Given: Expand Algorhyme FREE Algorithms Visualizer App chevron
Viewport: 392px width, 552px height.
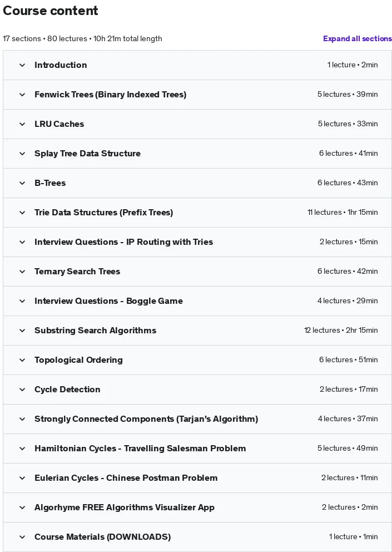Looking at the screenshot, I should [x=22, y=507].
